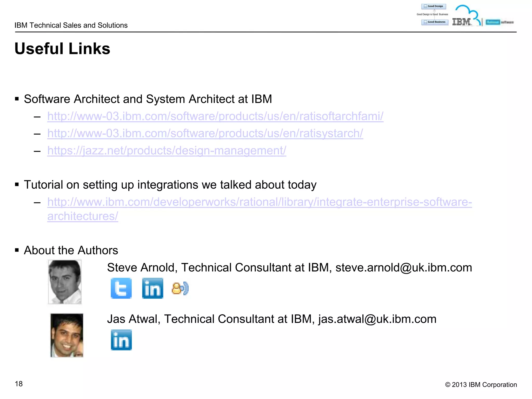Click Jas Atwal's name and email line

click(x=272, y=319)
